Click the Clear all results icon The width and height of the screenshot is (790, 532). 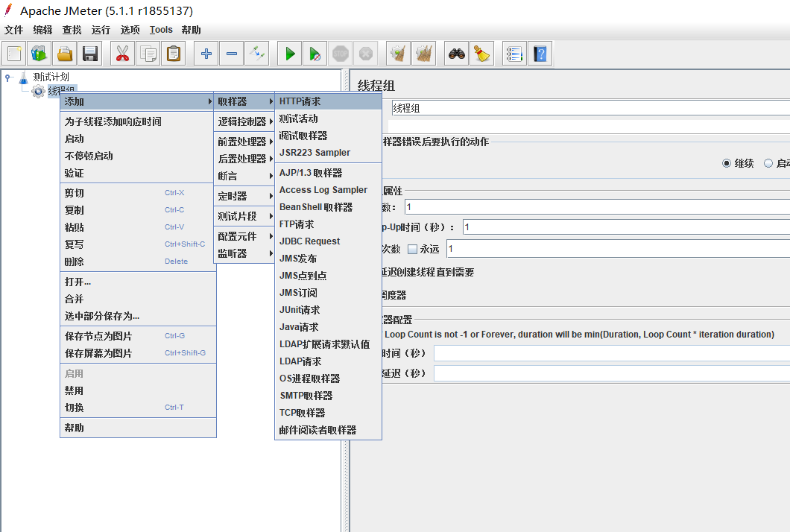pos(424,54)
